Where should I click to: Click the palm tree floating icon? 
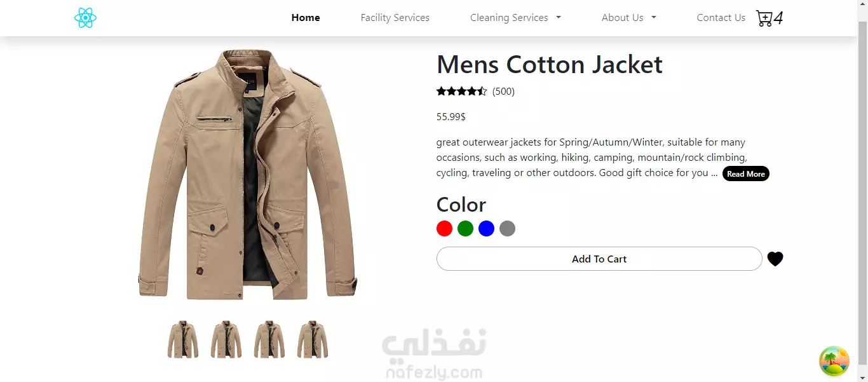[834, 362]
